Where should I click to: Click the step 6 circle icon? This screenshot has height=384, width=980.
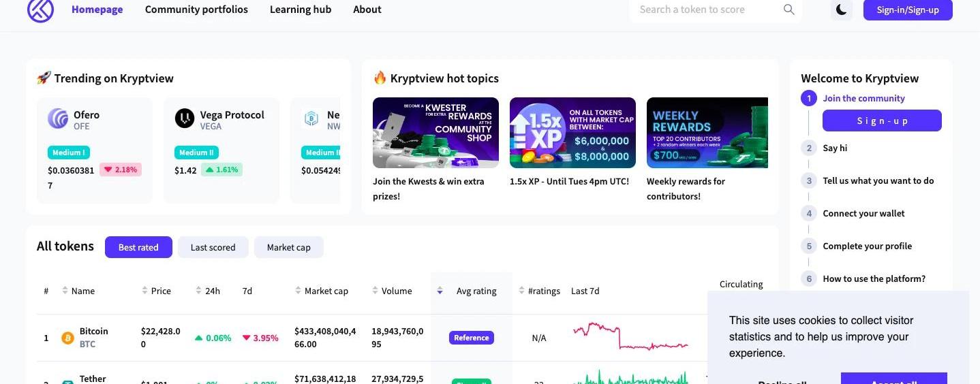(809, 278)
